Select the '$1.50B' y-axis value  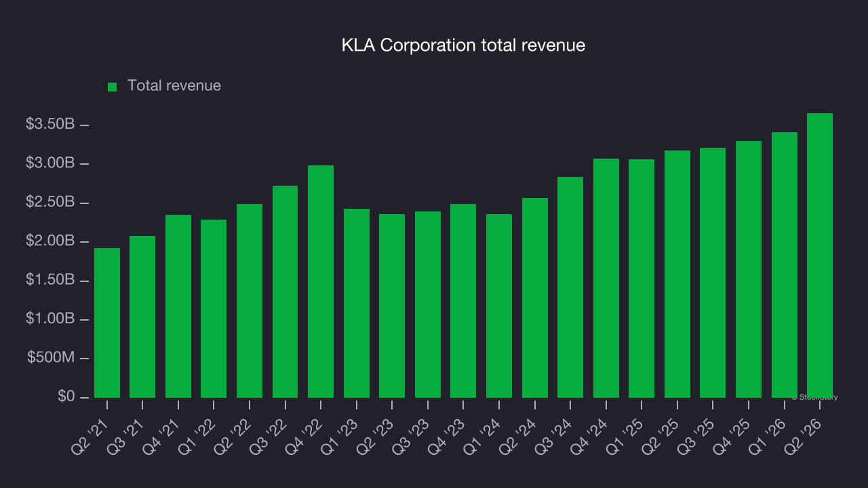pos(50,280)
